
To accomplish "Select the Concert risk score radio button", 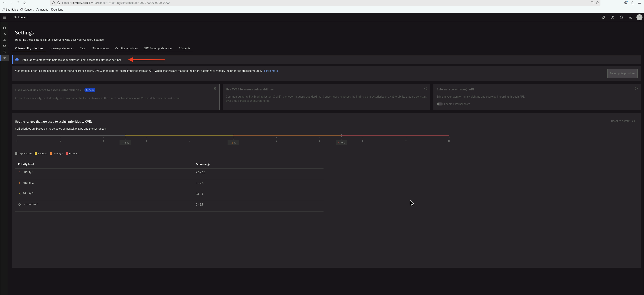I will (x=215, y=89).
